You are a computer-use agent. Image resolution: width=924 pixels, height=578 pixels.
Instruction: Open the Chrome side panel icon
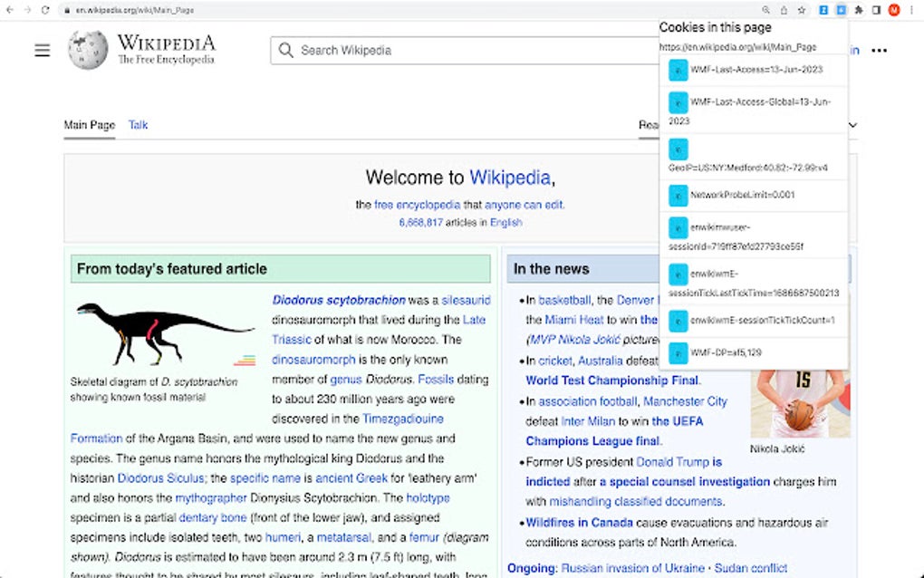876,10
